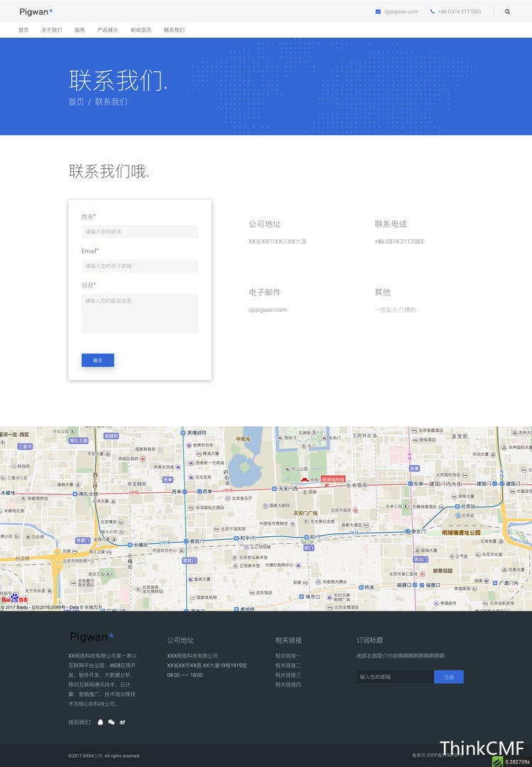Click the footer 注册 subscribe button

tap(449, 677)
